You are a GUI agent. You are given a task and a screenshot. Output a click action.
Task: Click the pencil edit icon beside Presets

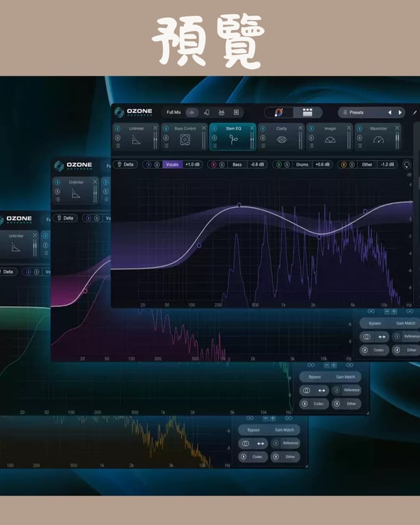(415, 113)
